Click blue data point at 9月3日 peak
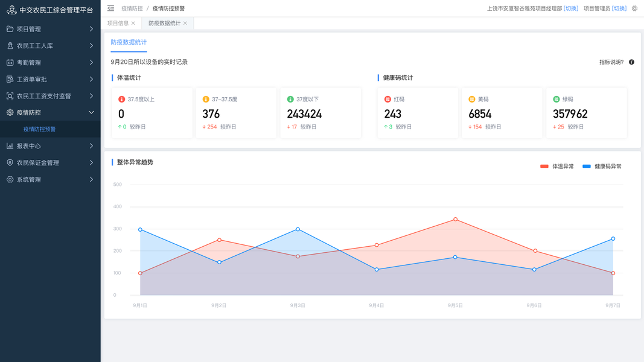 [x=298, y=229]
